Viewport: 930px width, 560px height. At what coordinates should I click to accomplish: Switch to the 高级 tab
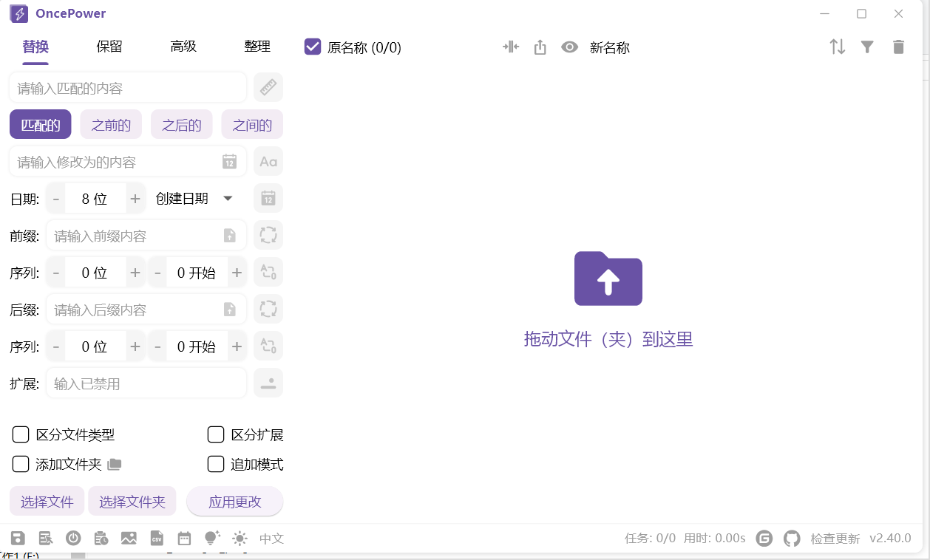tap(183, 46)
